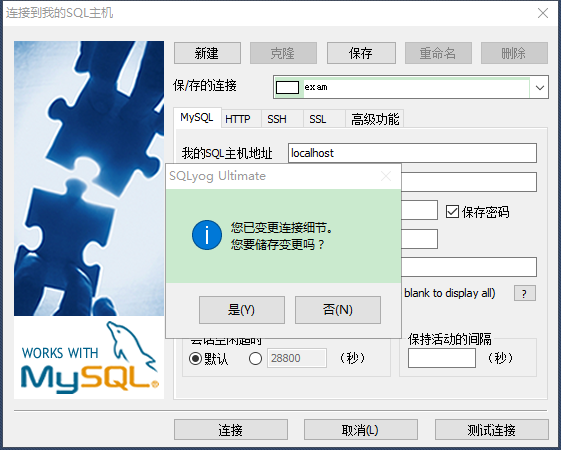Viewport: 561px width, 450px height.
Task: Click the dialog message 您要储存变更吗？
Action: [277, 245]
